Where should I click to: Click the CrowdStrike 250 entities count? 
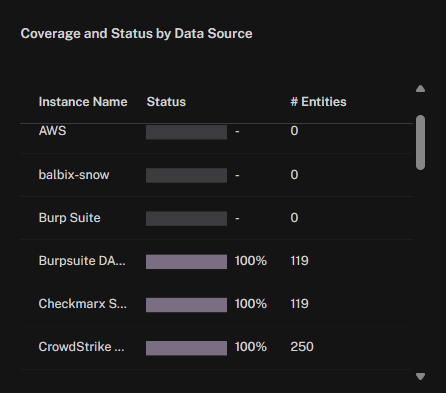click(302, 347)
